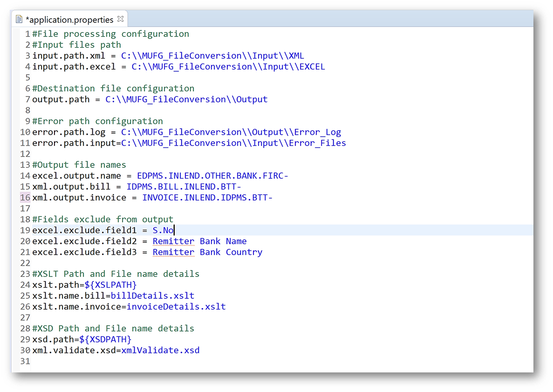Close the application.properties editor tab
This screenshot has width=553, height=392.
(121, 19)
